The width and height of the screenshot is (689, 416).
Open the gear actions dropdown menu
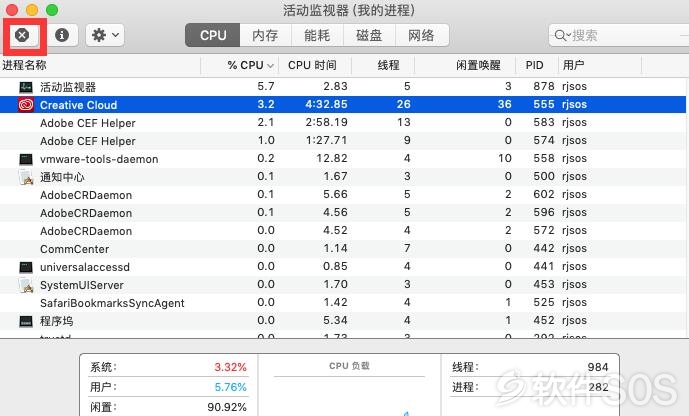105,35
